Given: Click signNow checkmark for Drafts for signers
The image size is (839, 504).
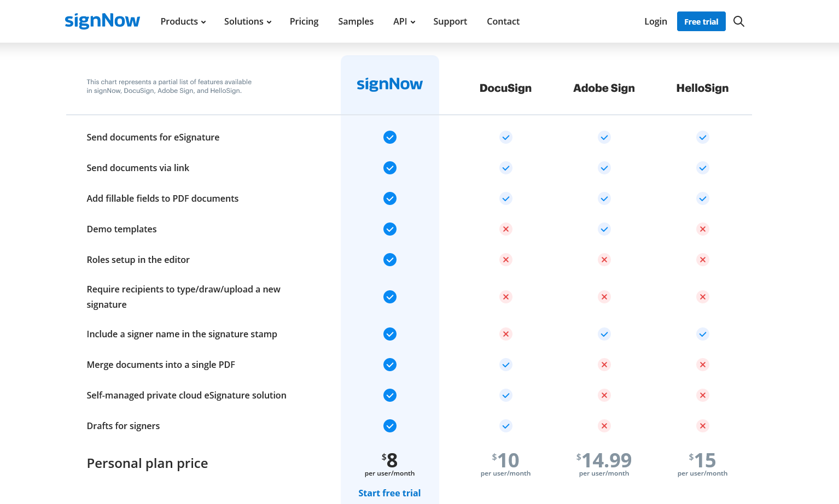Looking at the screenshot, I should pos(390,426).
